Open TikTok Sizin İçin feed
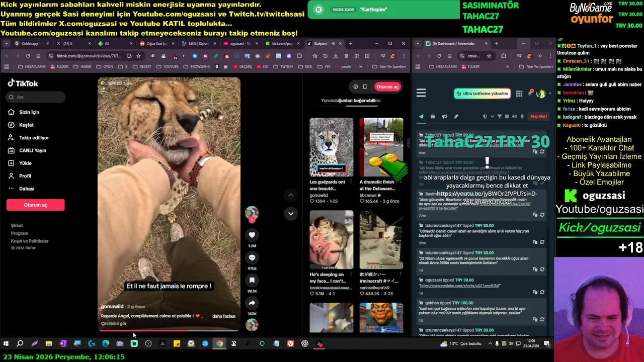 (24, 112)
